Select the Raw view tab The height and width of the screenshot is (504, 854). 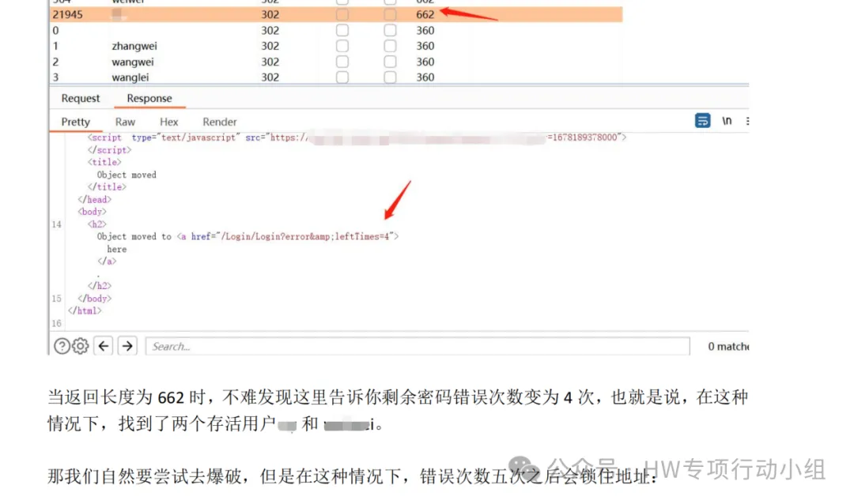tap(125, 122)
